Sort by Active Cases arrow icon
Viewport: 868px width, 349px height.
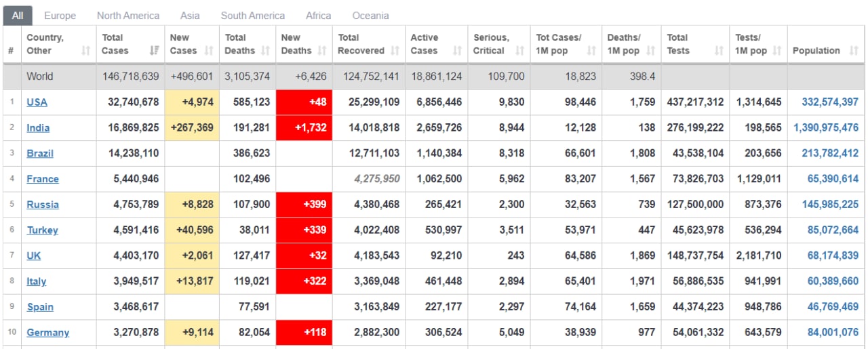pos(457,51)
